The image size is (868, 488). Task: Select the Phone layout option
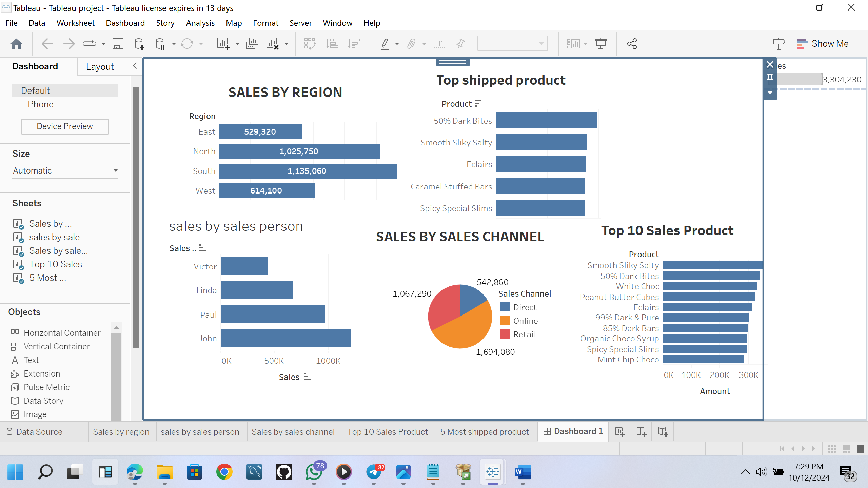[x=41, y=104]
